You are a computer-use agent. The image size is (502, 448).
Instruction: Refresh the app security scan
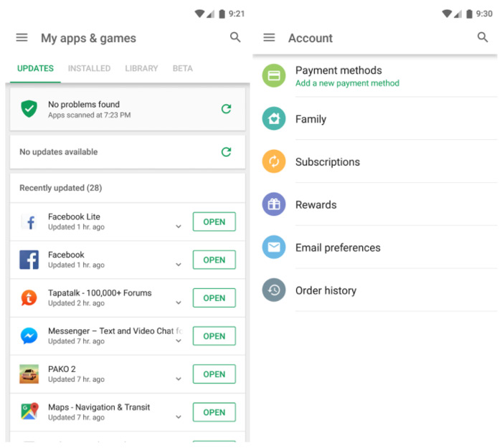tap(227, 109)
